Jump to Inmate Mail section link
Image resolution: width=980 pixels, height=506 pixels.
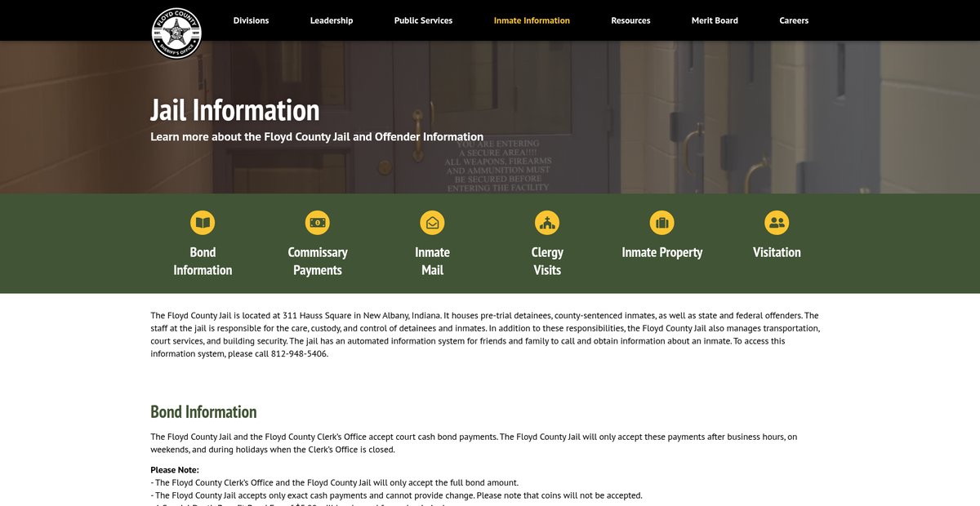[x=432, y=261]
